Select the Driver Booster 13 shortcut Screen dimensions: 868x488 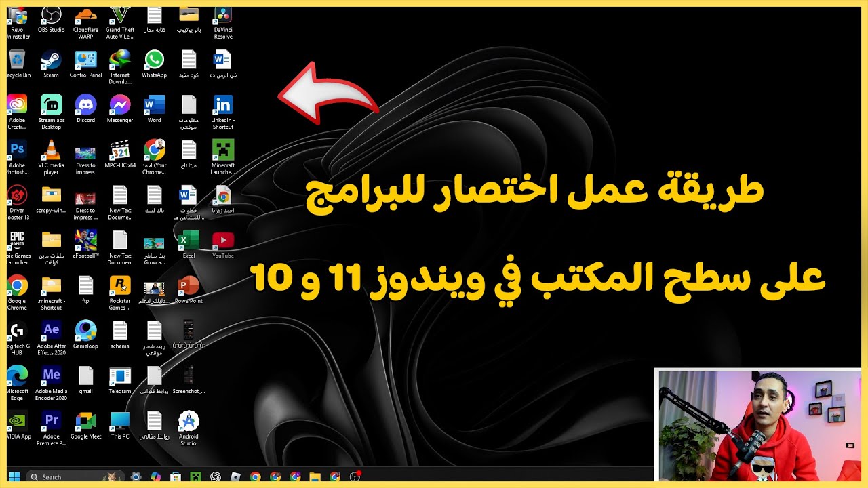coord(17,203)
